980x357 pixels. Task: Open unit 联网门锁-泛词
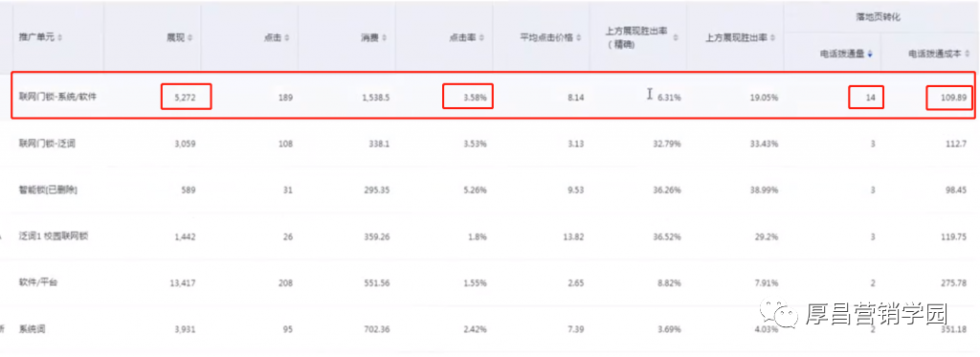point(48,144)
